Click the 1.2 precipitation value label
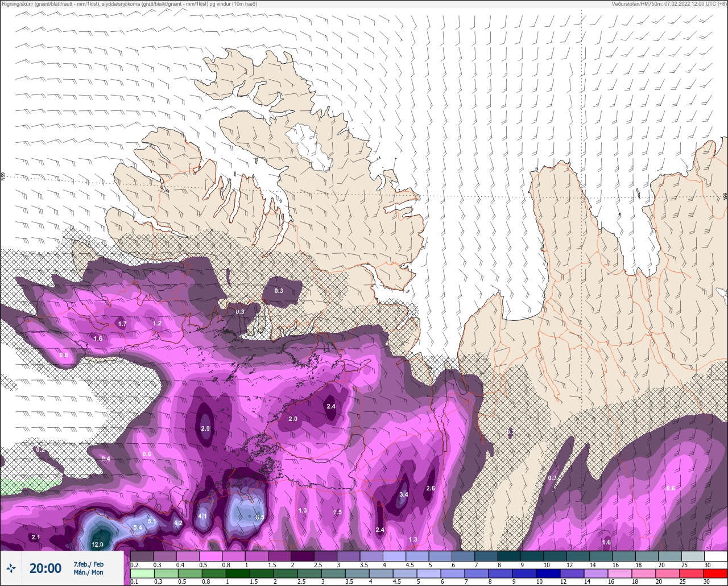This screenshot has width=728, height=586. click(158, 323)
